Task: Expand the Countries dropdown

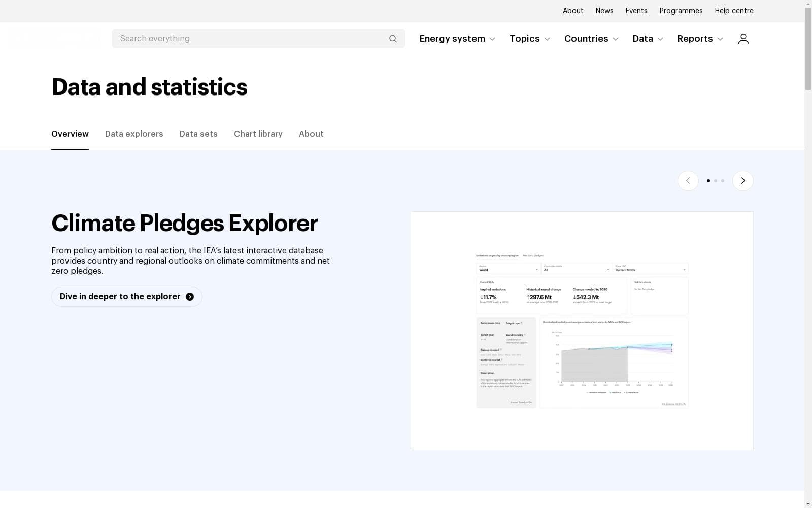Action: (591, 39)
